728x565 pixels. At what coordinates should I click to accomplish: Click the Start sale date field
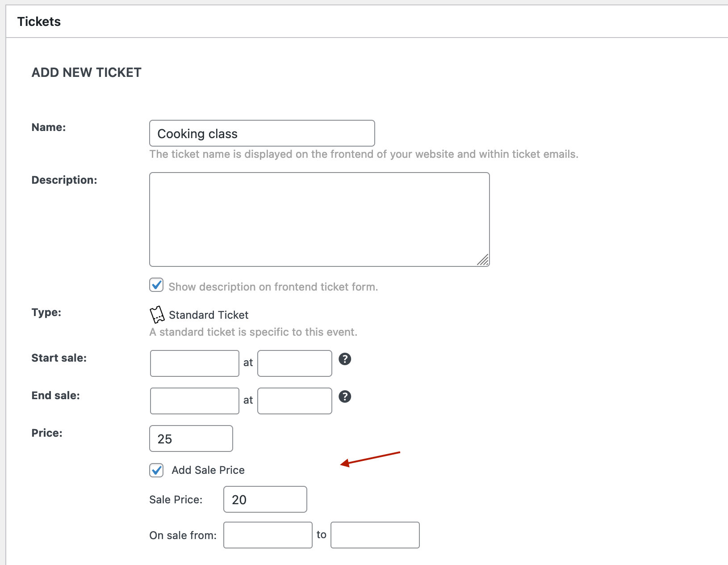194,363
